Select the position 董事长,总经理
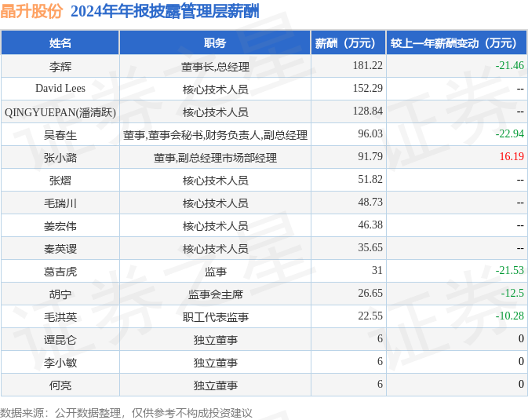The image size is (528, 420). pos(215,67)
